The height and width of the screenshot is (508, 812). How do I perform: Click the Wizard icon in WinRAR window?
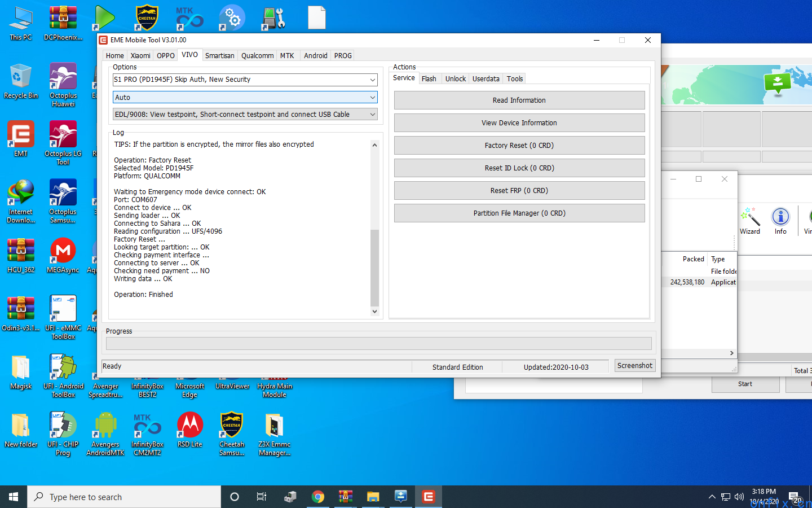[x=750, y=221]
